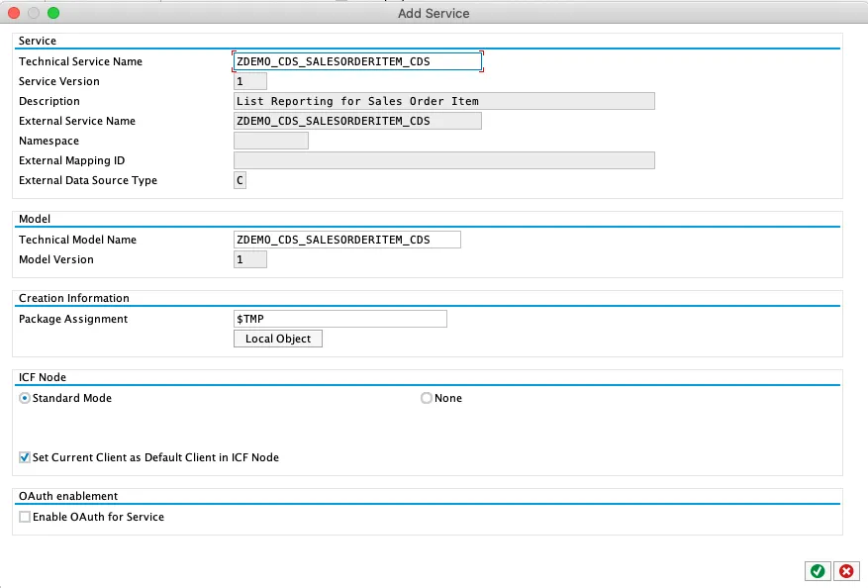Uncheck Set Current Client as Default Client
Image resolution: width=868 pixels, height=588 pixels.
point(25,457)
